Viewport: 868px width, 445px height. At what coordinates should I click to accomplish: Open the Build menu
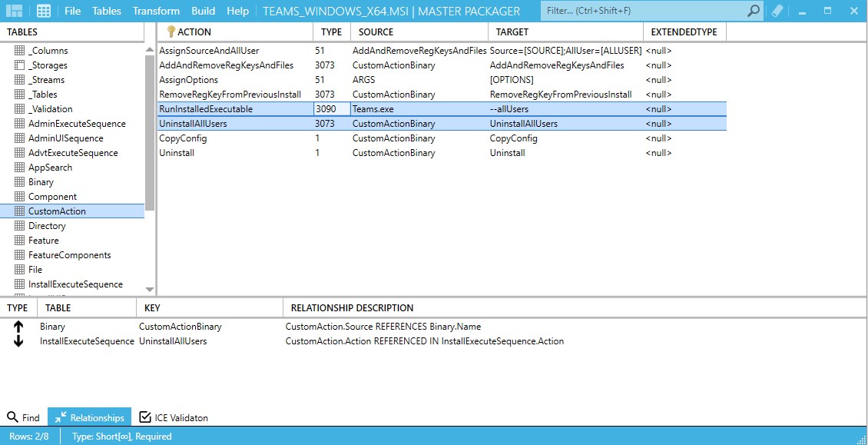[x=203, y=11]
